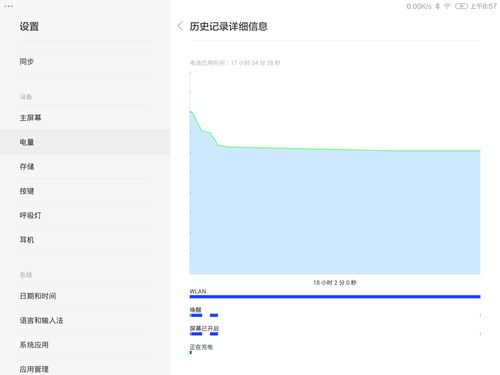The image size is (500, 375).
Task: Click the clock showing 上午8:57
Action: tap(483, 6)
